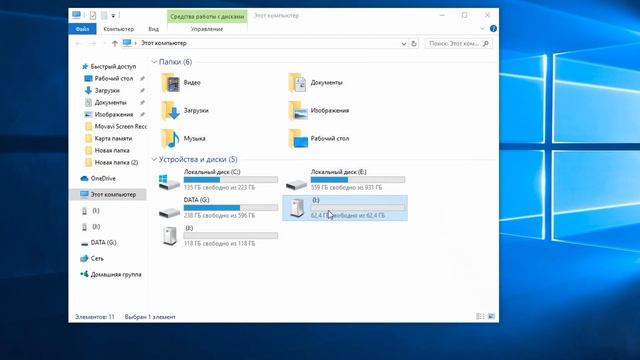Click the capacity bar of Локальный диск (C:)
Viewport: 640px width, 360px height.
[231, 180]
